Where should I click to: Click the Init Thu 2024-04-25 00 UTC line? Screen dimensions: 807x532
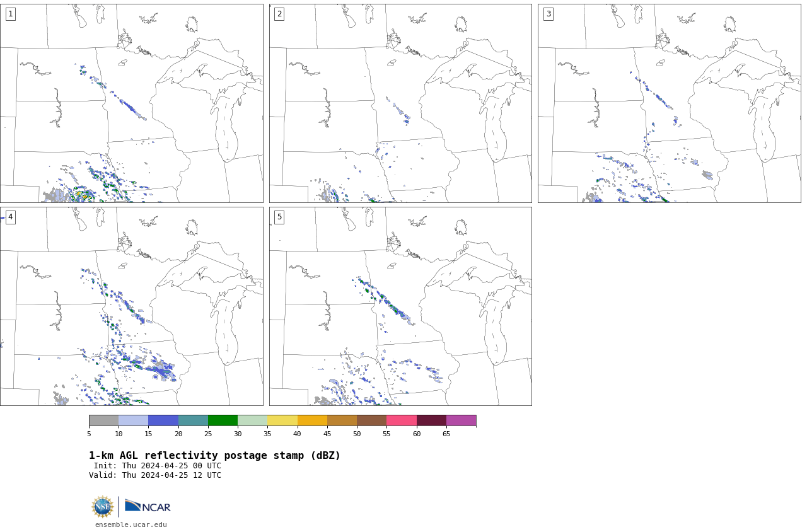pyautogui.click(x=158, y=466)
